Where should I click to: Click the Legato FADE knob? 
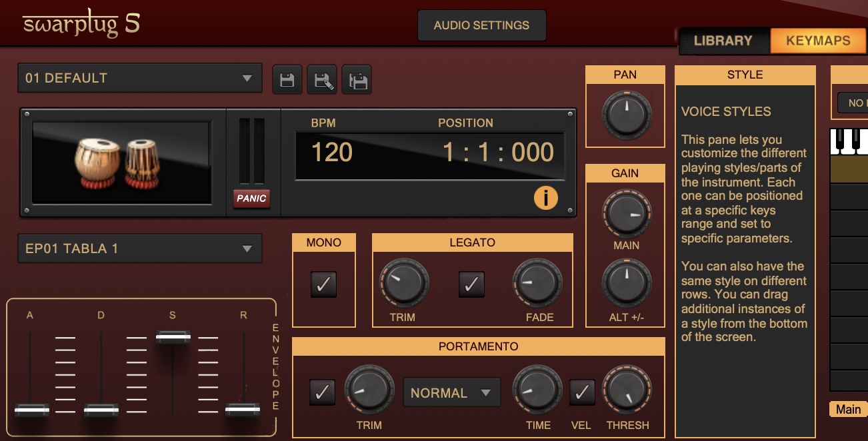pos(537,283)
